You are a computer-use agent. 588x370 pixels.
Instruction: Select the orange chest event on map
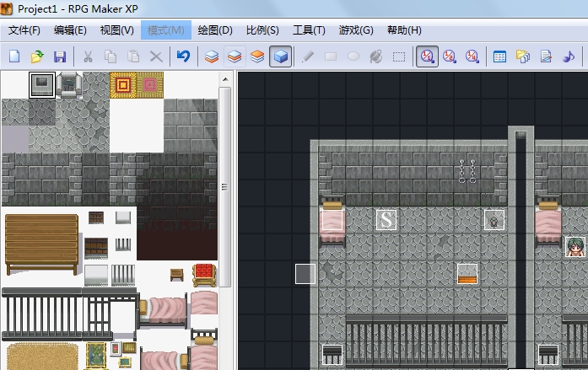tap(467, 274)
